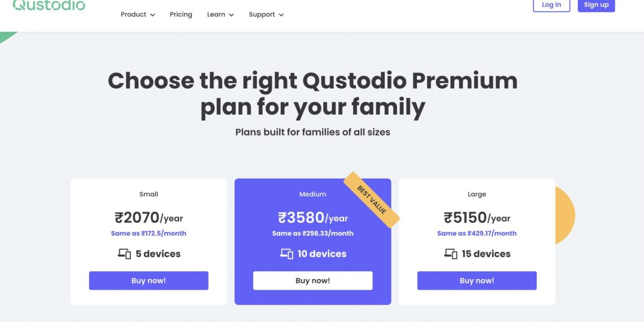Select the Small plan ₹2070/year price
This screenshot has height=322, width=644.
(x=149, y=217)
